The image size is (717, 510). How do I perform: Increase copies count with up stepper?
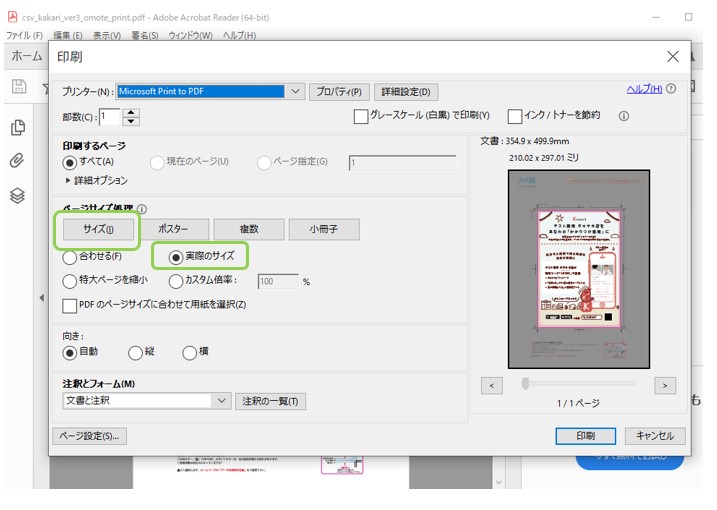(131, 113)
